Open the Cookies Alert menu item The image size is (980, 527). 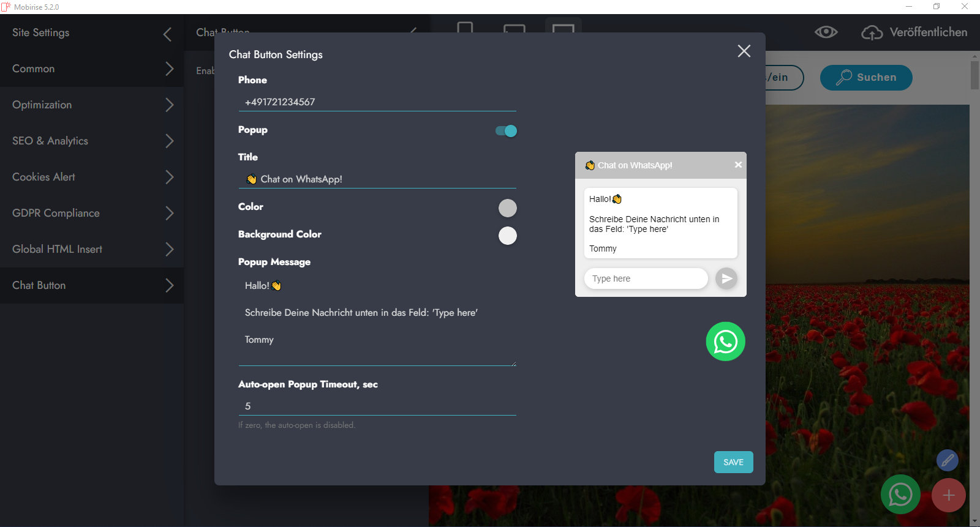(92, 177)
